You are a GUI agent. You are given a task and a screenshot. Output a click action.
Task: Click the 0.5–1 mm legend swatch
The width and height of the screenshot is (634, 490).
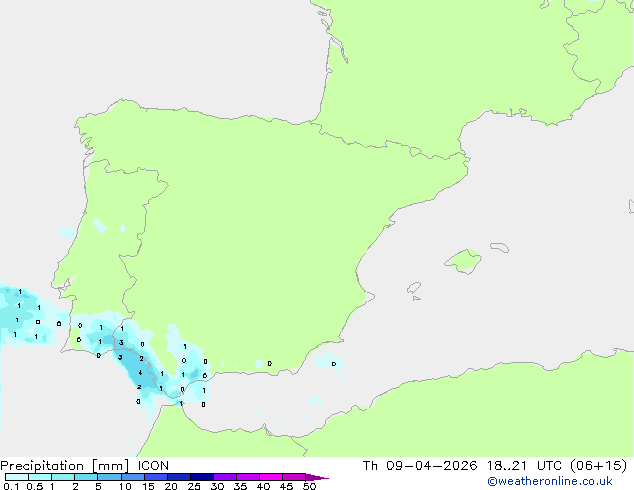[x=40, y=477]
